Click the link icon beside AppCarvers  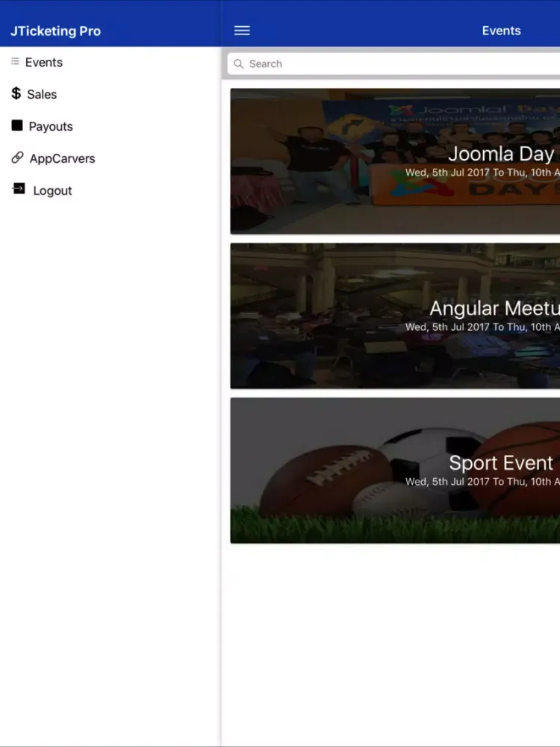tap(18, 157)
